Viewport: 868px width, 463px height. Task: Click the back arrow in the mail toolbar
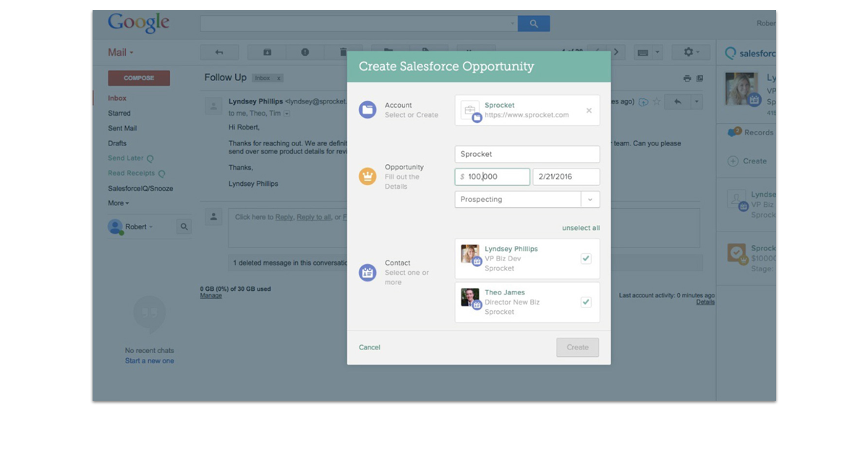click(219, 52)
